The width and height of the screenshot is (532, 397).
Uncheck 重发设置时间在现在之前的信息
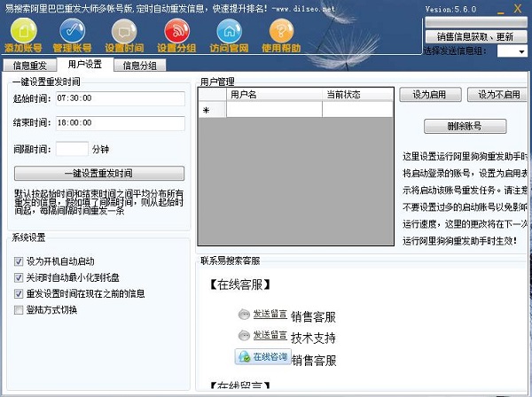20,294
